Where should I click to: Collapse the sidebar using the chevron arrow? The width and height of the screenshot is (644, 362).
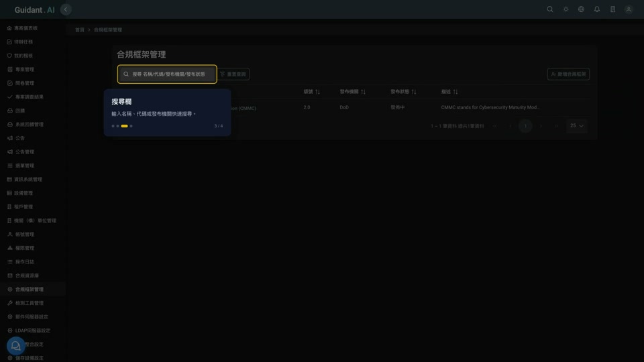(x=66, y=9)
